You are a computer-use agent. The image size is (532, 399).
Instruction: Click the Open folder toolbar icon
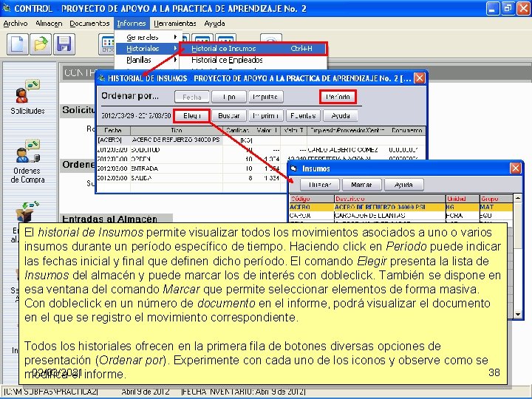41,44
